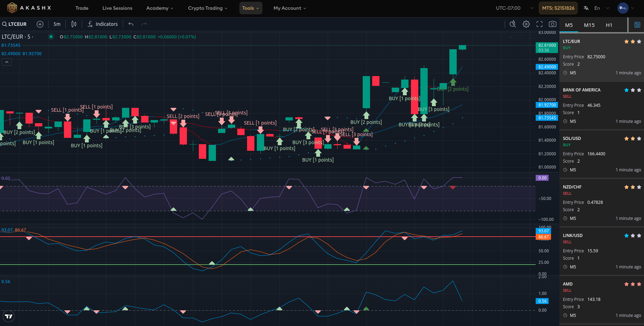Screen dimensions: 644x326
Task: Click the MT5: 52151826 account button
Action: (x=558, y=8)
